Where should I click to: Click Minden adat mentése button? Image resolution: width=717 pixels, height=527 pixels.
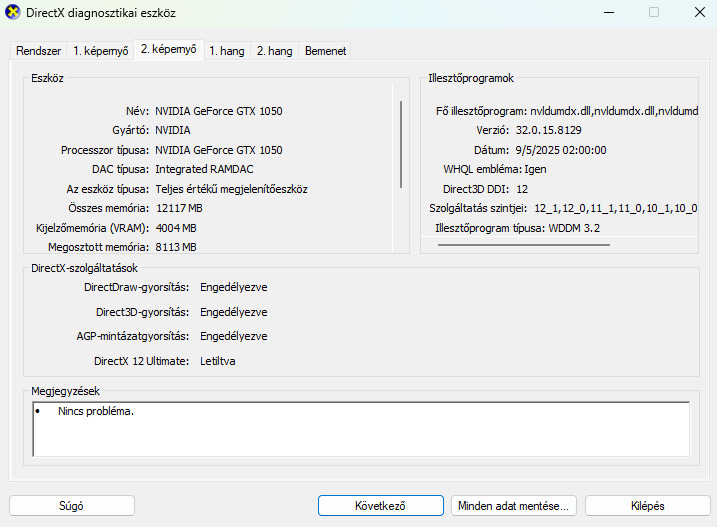tap(514, 505)
